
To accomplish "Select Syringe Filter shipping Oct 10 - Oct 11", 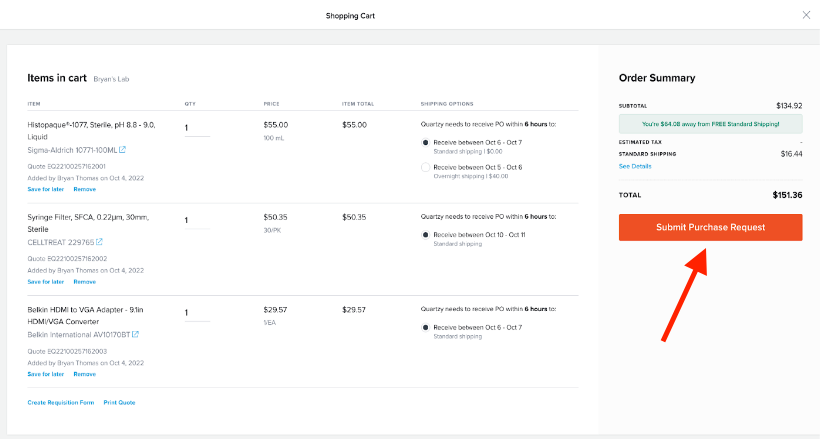I will coord(426,235).
